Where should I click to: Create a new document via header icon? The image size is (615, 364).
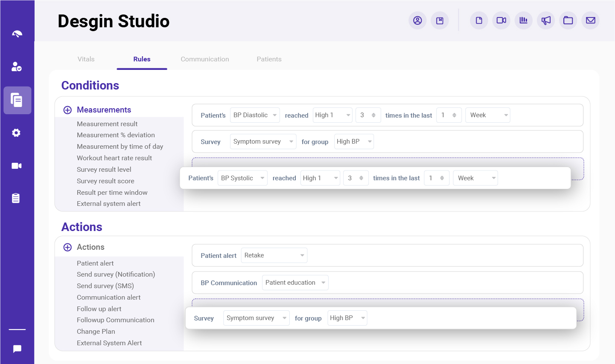pos(479,20)
